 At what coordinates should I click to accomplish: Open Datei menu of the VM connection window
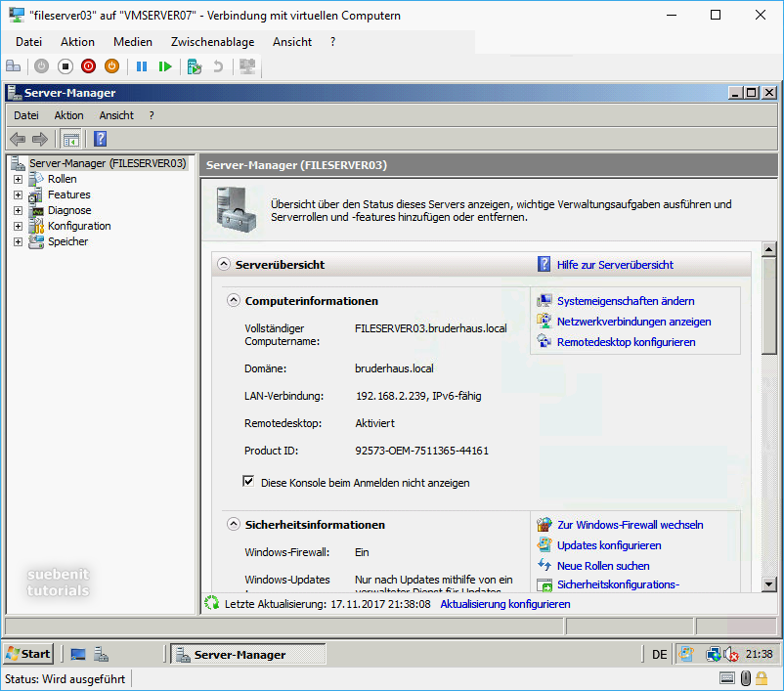coord(29,42)
